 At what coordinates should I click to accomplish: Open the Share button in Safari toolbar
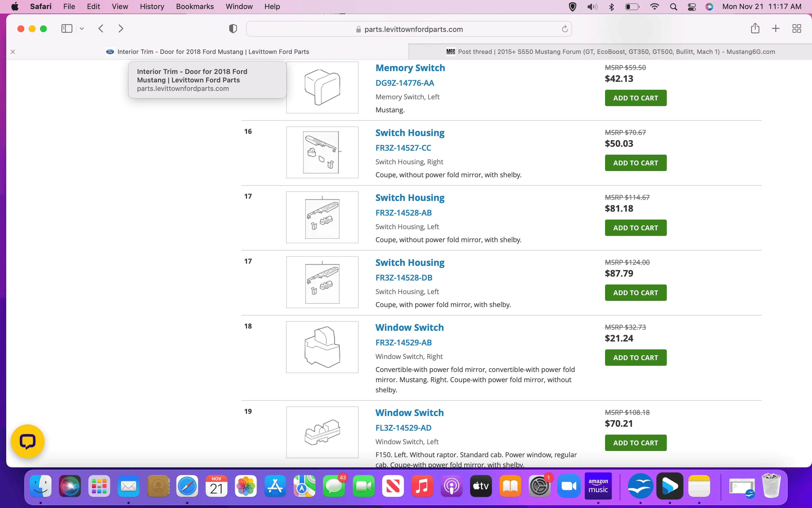coord(755,28)
